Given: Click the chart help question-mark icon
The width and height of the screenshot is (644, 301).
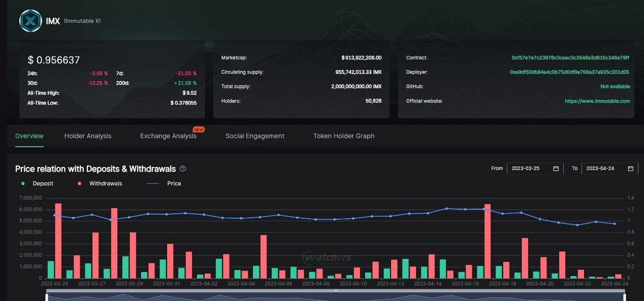Looking at the screenshot, I should [x=183, y=169].
